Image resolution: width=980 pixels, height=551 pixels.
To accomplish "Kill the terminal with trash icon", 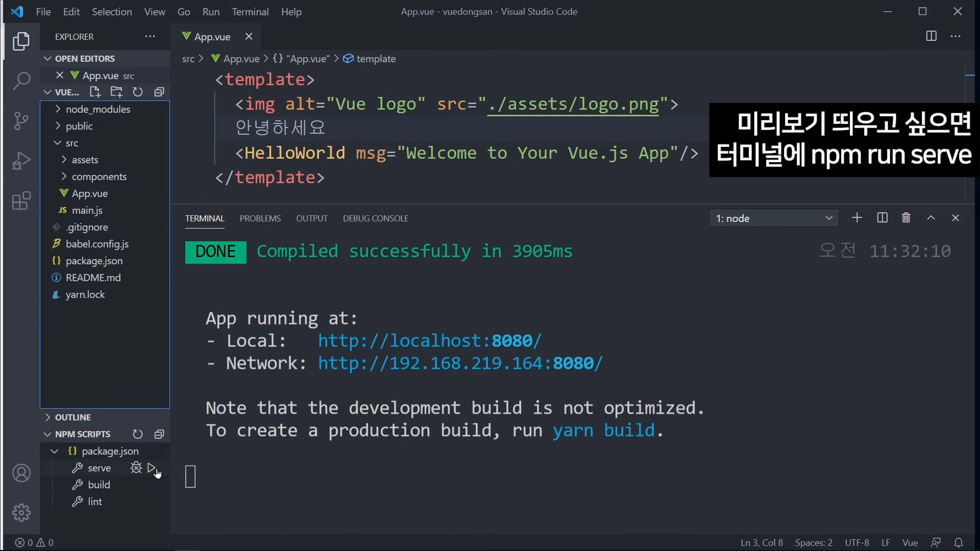I will pyautogui.click(x=906, y=218).
